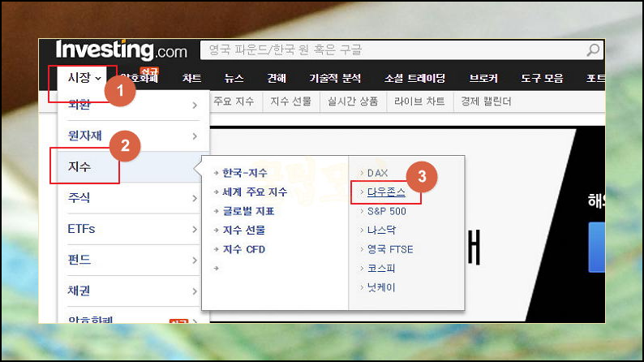Open the 코스피 index link

[381, 269]
